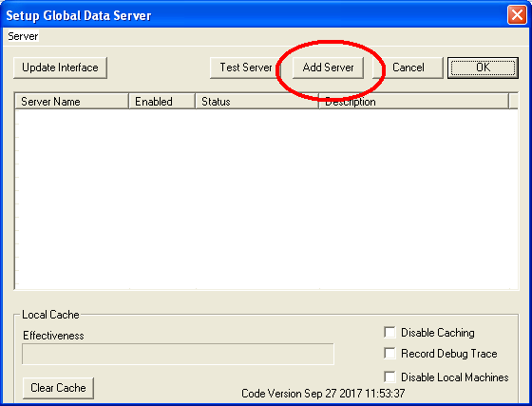Click the Local Cache group label
The height and width of the screenshot is (406, 532).
pyautogui.click(x=50, y=315)
